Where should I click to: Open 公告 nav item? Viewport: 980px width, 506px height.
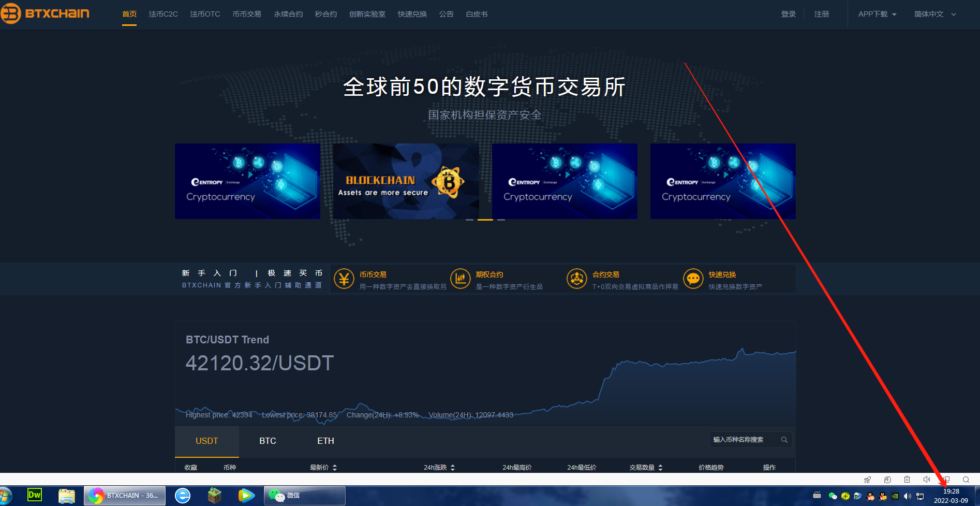(447, 14)
